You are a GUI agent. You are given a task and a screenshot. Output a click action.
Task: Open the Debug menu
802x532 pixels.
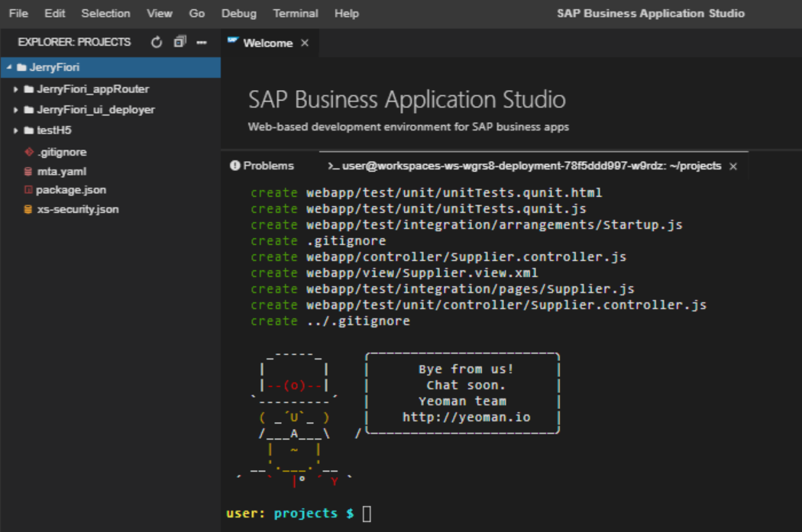tap(239, 13)
